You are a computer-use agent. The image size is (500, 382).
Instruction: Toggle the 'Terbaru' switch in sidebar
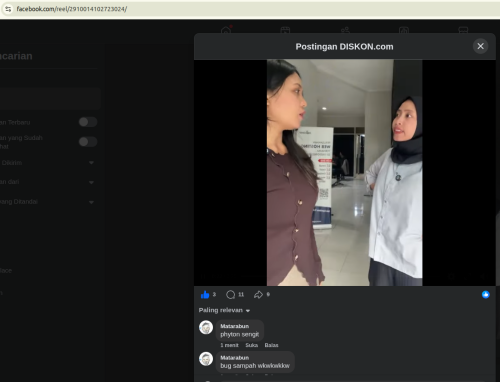(x=88, y=122)
